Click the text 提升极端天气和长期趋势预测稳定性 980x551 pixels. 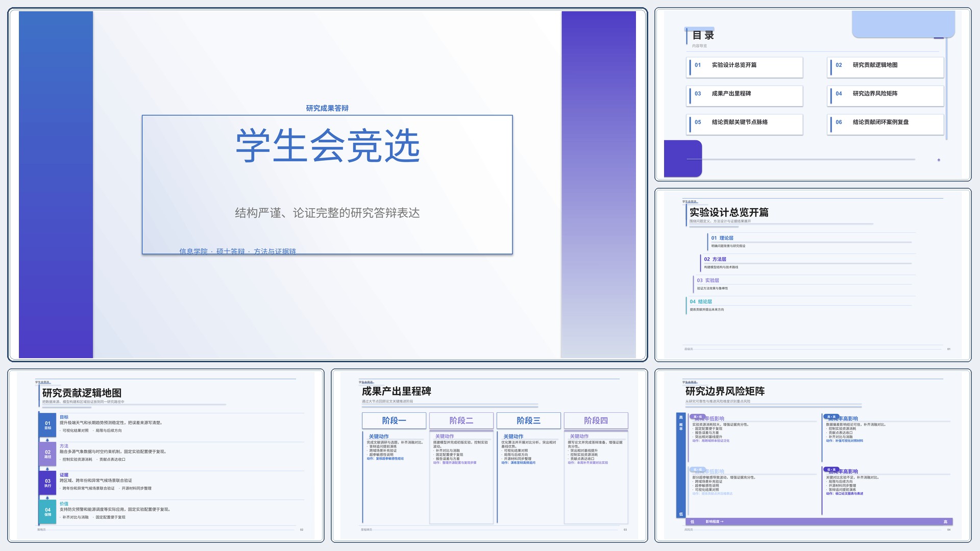click(92, 422)
